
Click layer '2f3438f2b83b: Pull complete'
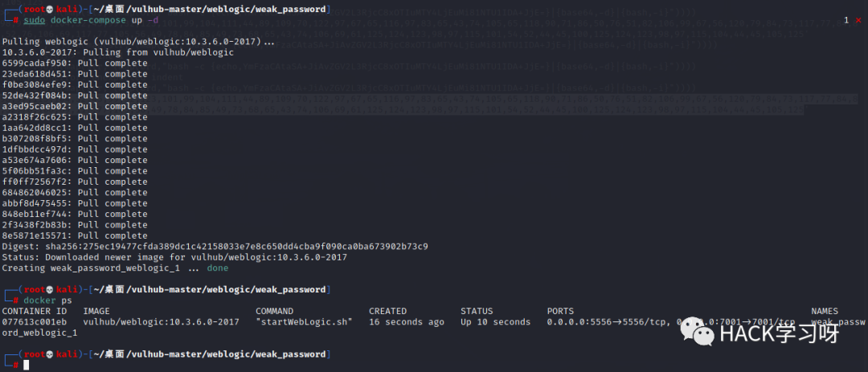[75, 225]
